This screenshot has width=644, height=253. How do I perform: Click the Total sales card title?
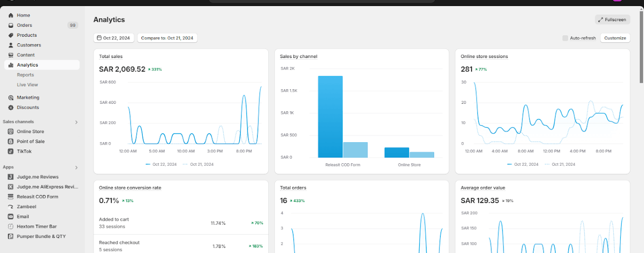click(x=111, y=56)
